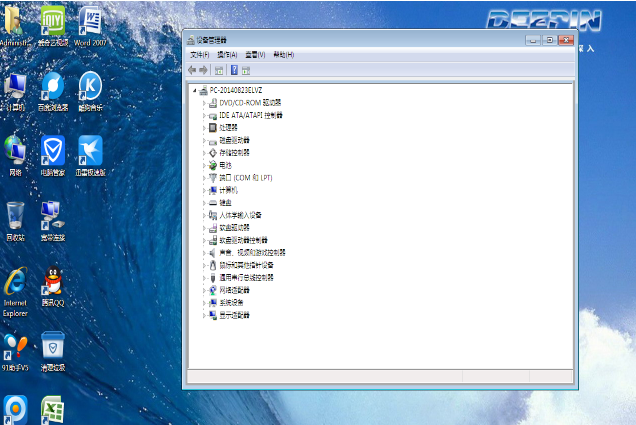Select the 磁盘驱动器 label
This screenshot has width=636, height=425.
click(234, 140)
